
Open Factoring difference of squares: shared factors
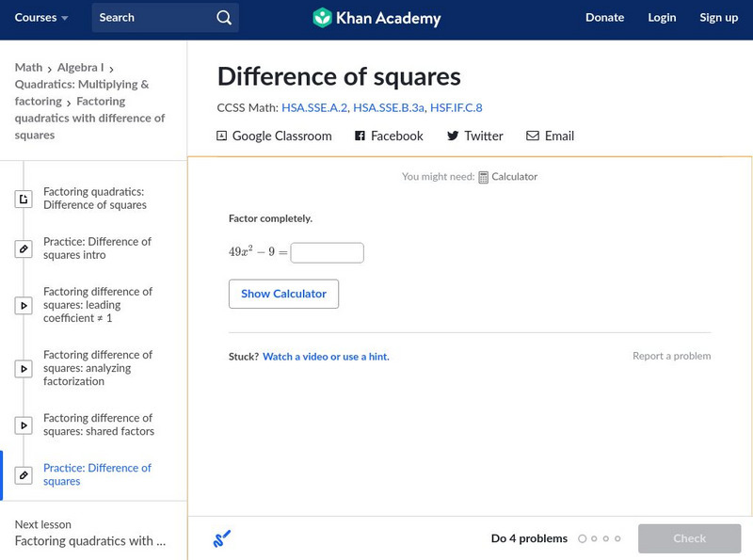click(98, 424)
